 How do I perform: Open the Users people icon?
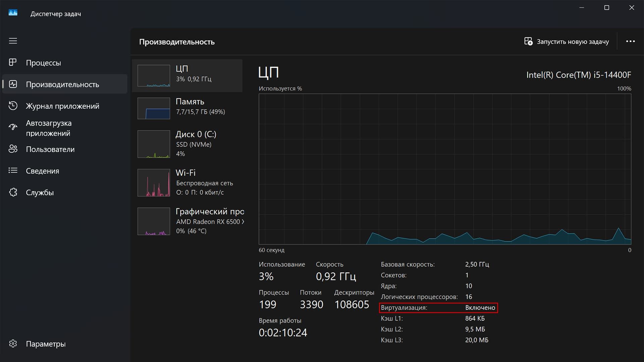coord(13,149)
